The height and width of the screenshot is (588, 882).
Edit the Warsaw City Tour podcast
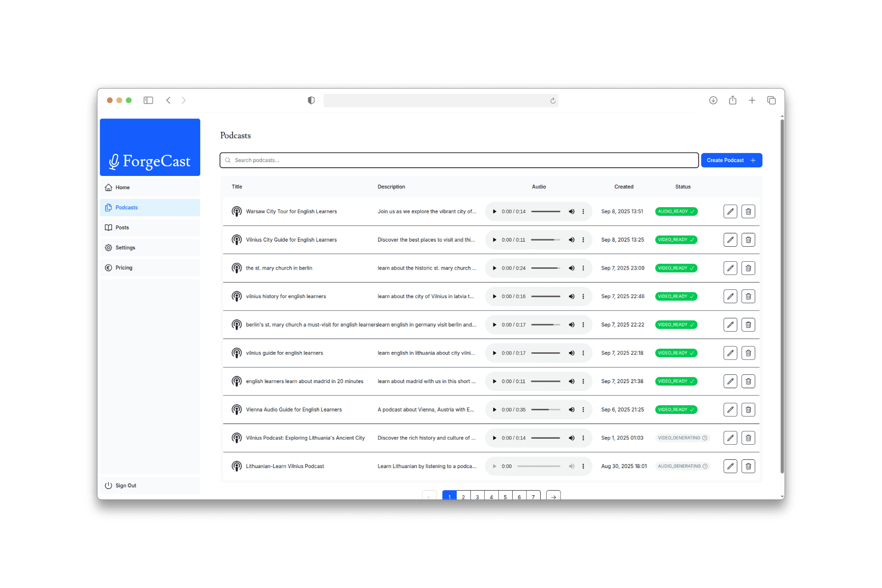[730, 211]
